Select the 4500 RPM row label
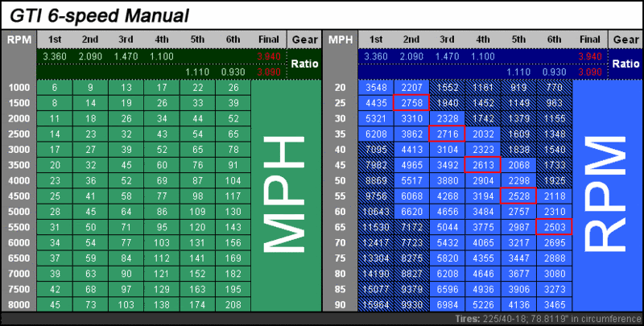The width and height of the screenshot is (644, 326). [19, 196]
